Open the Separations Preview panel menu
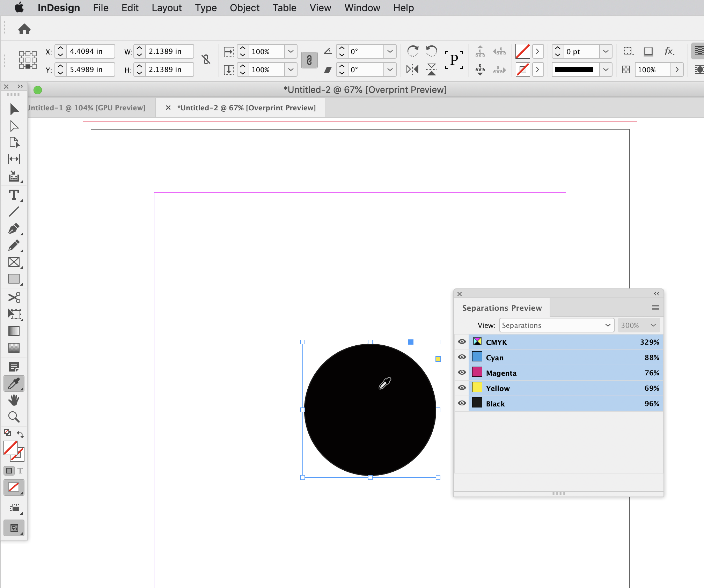The width and height of the screenshot is (704, 588). 655,308
